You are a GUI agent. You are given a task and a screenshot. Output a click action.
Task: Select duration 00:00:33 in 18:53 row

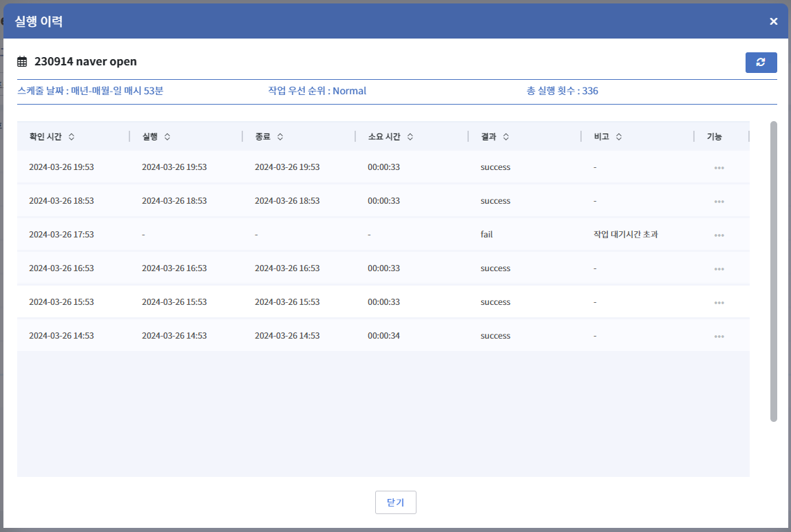(383, 201)
